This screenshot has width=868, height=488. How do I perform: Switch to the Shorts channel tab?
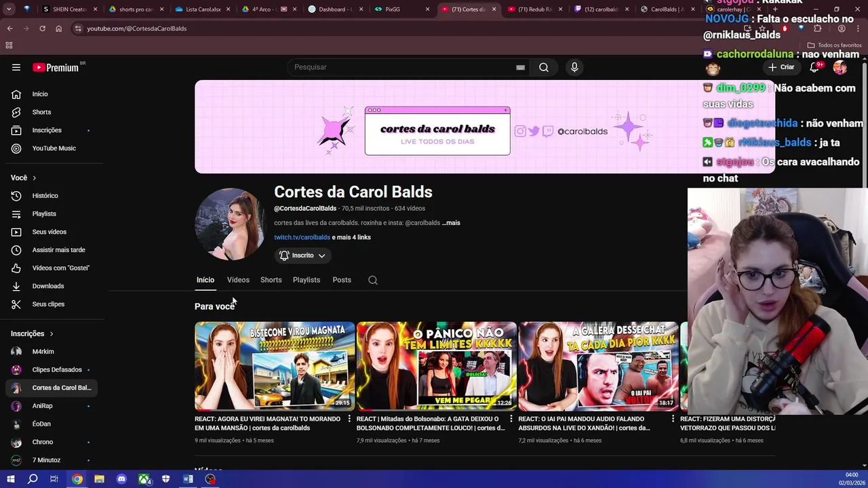click(x=271, y=280)
